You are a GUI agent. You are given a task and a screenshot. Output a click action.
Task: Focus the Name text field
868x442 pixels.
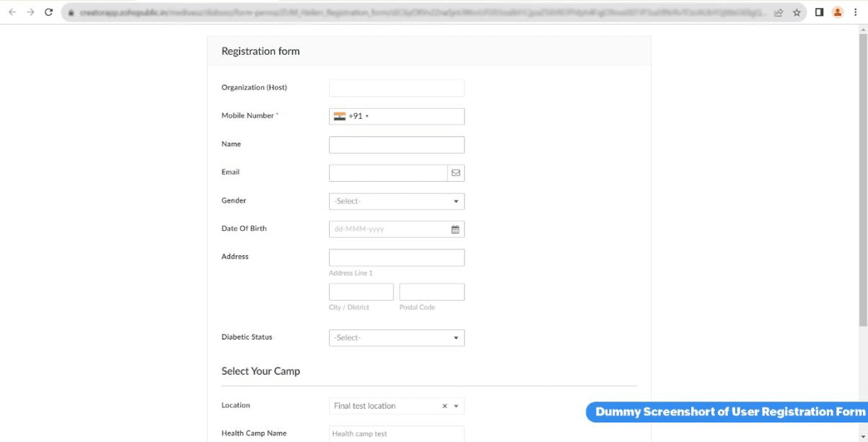[397, 145]
